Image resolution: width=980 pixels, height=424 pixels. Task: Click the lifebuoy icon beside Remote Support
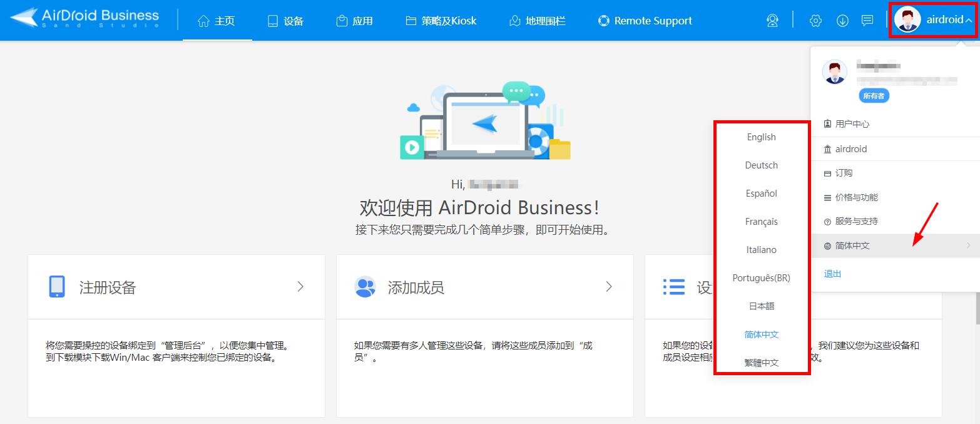(x=604, y=21)
